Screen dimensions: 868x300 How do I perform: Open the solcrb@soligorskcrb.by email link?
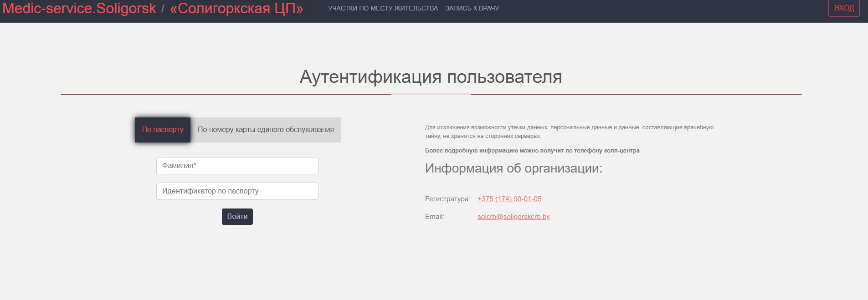coord(514,217)
